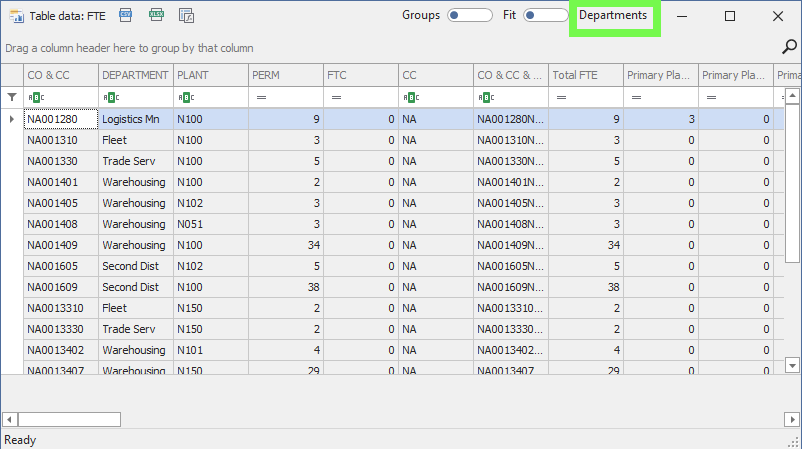The image size is (802, 449).
Task: Click the DEPARTMENT column header
Action: [135, 75]
